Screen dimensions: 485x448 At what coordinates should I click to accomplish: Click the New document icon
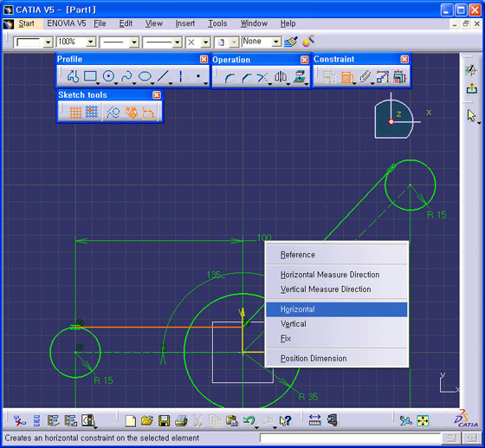[131, 421]
